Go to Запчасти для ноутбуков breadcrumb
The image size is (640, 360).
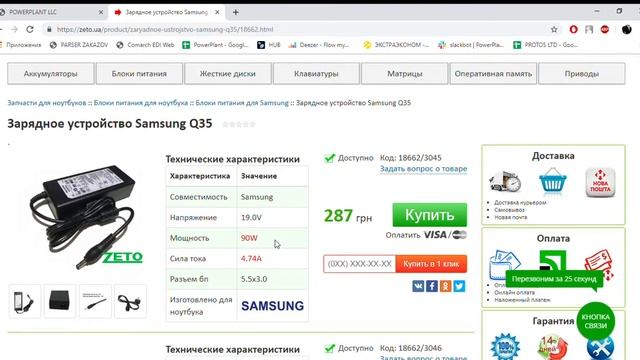click(47, 103)
